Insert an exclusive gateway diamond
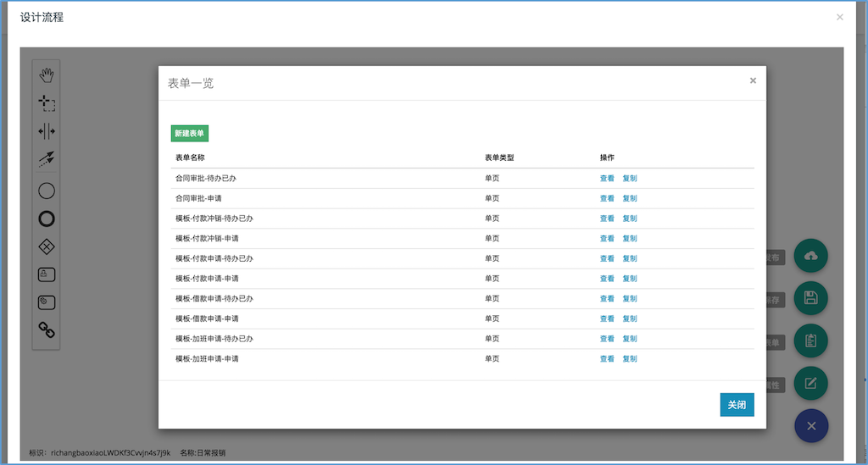 (47, 246)
